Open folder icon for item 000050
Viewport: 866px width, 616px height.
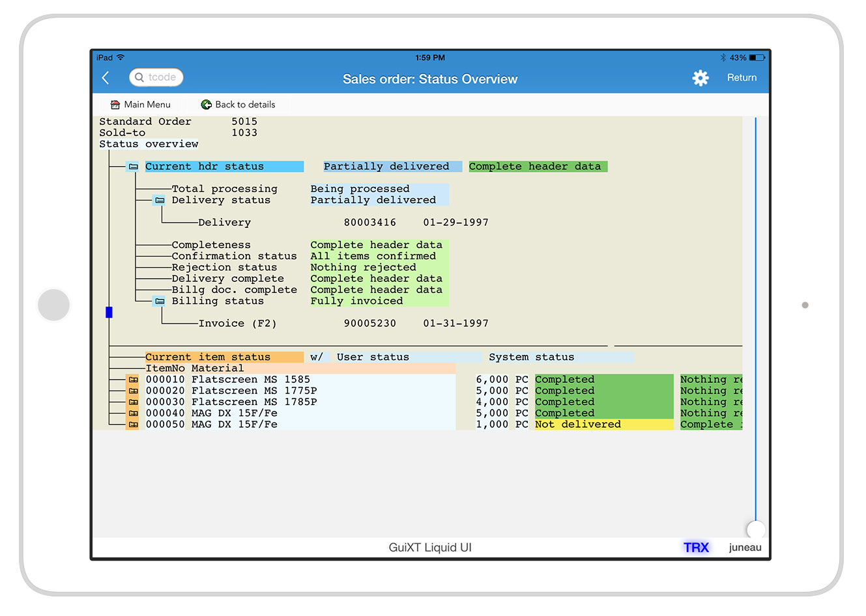point(133,425)
